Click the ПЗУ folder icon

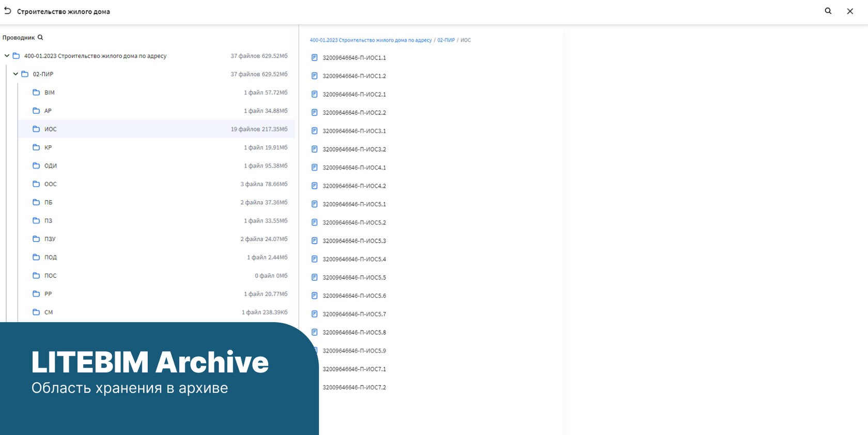click(x=36, y=239)
